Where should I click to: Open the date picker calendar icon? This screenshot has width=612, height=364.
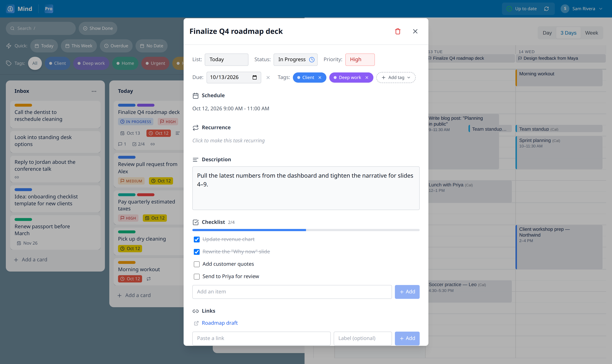click(255, 77)
